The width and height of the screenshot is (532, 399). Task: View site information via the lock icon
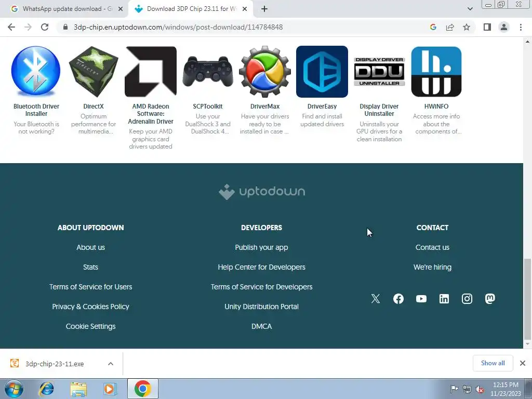(65, 27)
